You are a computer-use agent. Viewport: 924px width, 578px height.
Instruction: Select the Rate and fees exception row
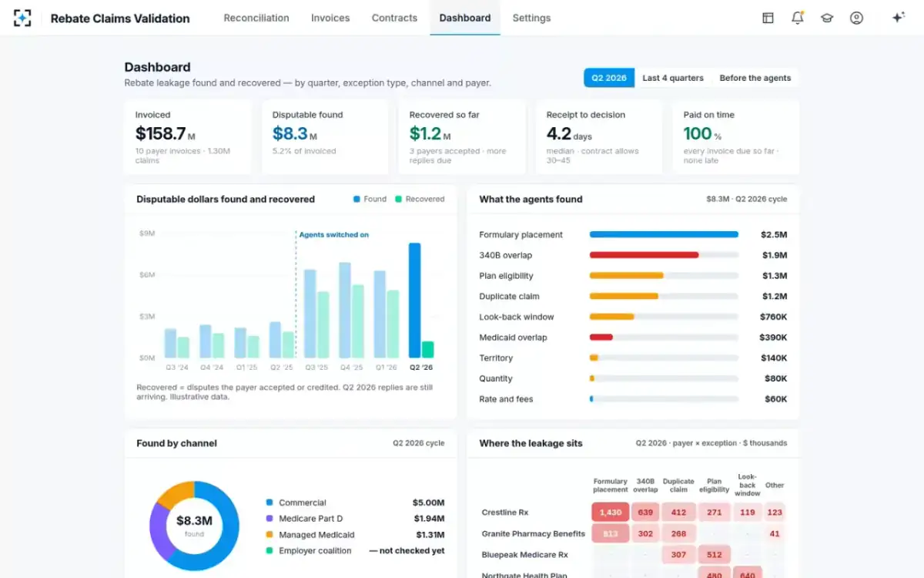point(633,399)
